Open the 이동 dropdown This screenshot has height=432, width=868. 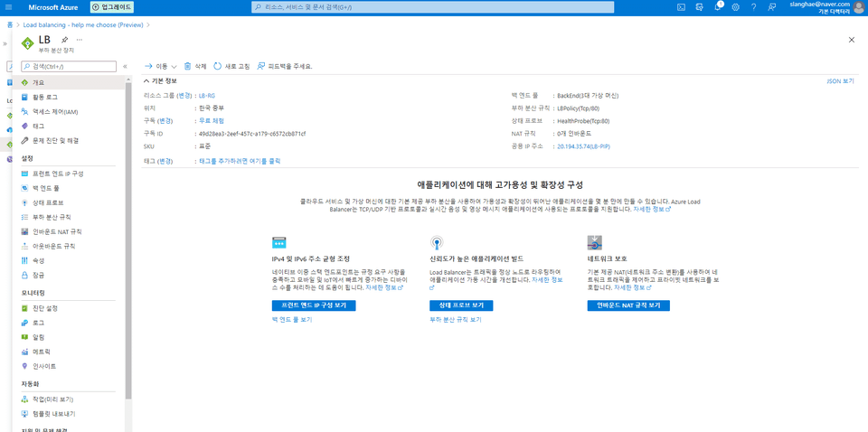click(x=160, y=66)
